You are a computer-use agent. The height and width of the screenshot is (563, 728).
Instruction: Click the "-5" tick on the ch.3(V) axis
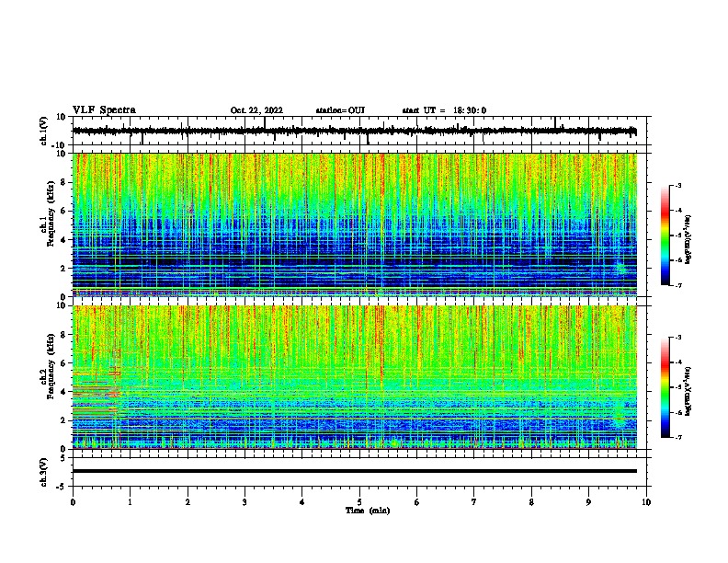point(62,487)
